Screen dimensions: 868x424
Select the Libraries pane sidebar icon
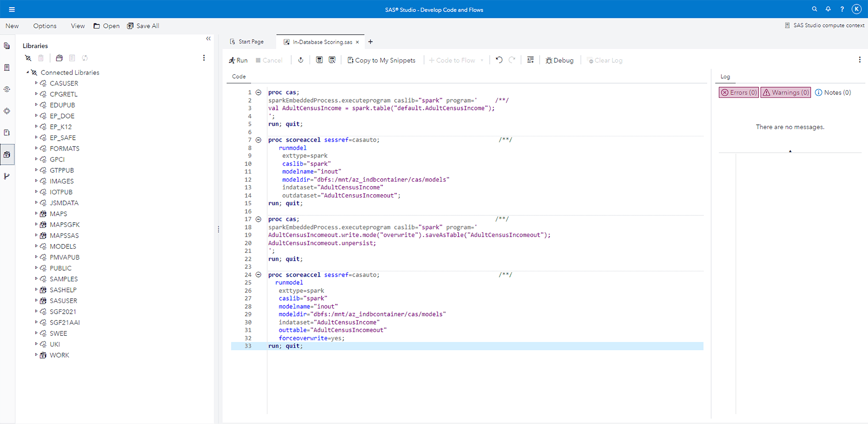pos(7,155)
